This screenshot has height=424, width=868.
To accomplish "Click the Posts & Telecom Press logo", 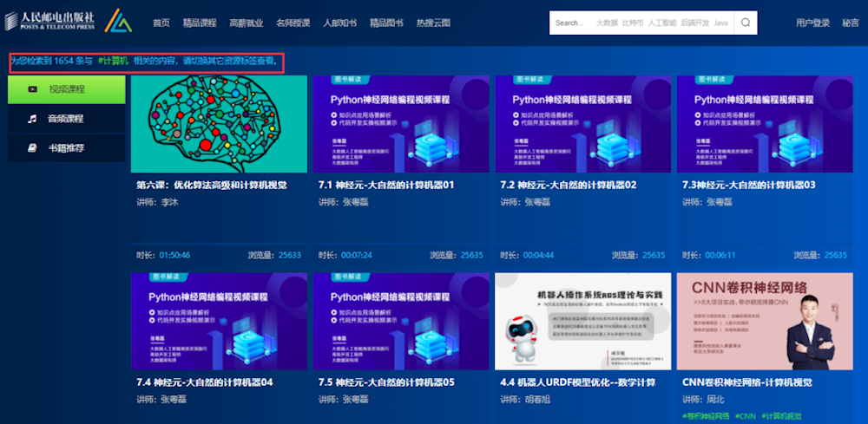I will pos(50,19).
